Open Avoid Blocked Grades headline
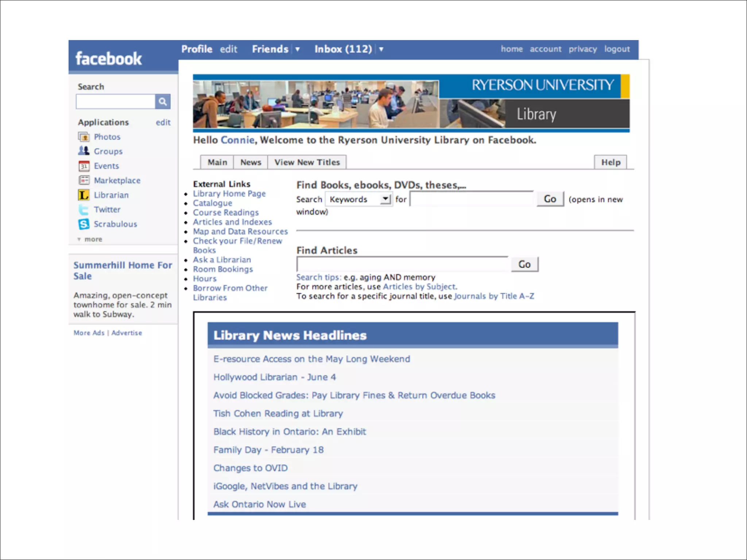This screenshot has width=747, height=560. tap(354, 396)
